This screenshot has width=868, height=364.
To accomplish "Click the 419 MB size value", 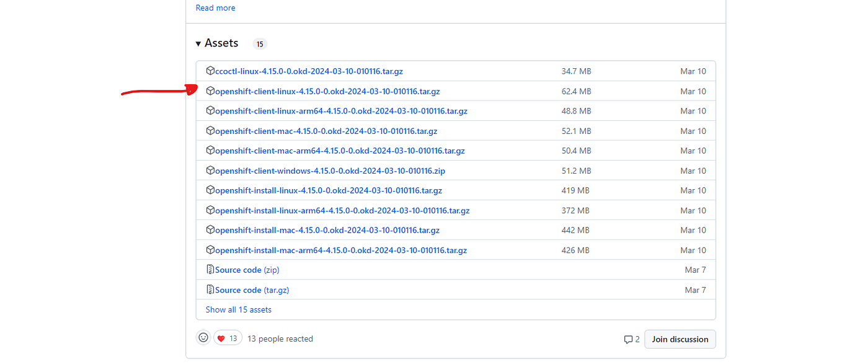I will pyautogui.click(x=575, y=190).
